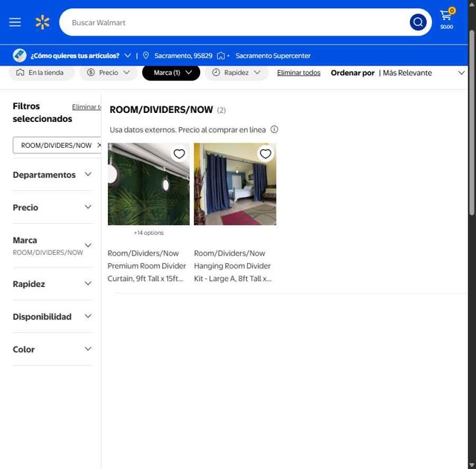Viewport: 476px width, 469px height.
Task: Remove the ROOM/DIVIDERS/NOW filter chip
Action: [x=99, y=146]
